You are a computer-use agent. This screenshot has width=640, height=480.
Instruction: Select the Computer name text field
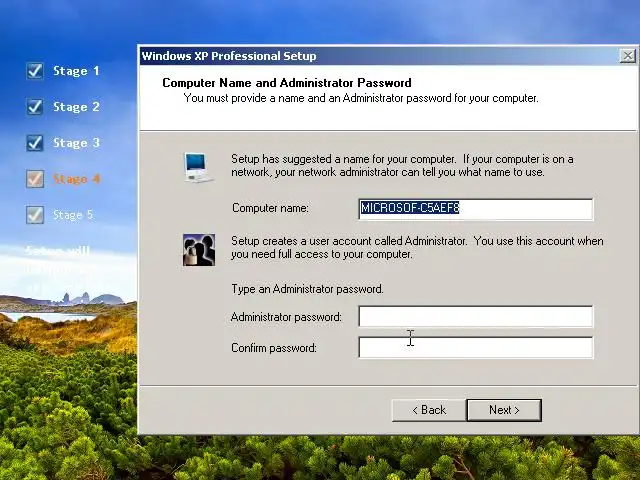(476, 209)
